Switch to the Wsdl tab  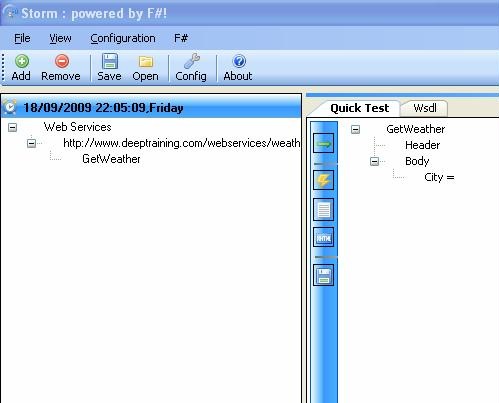[x=425, y=108]
